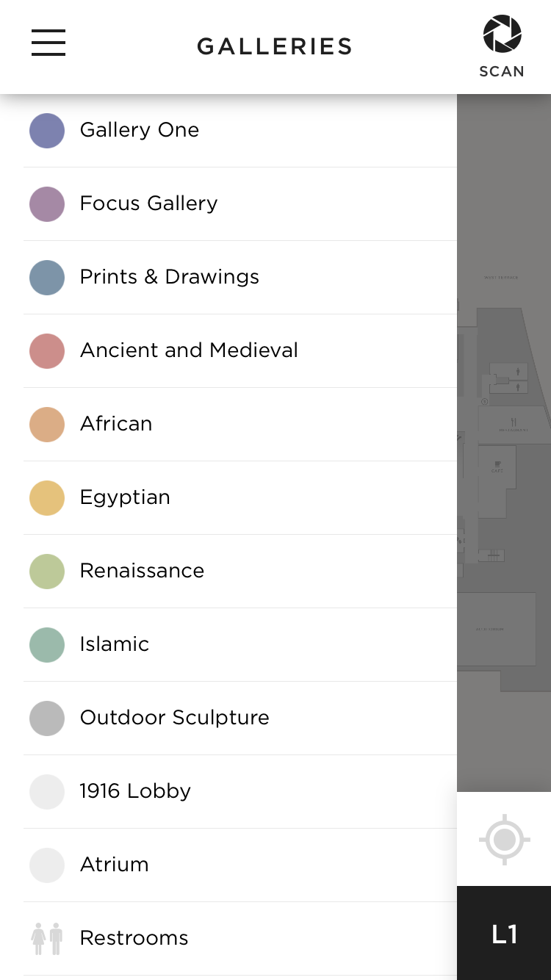Tap the Restrooms people icon
The image size is (551, 980).
pyautogui.click(x=47, y=938)
